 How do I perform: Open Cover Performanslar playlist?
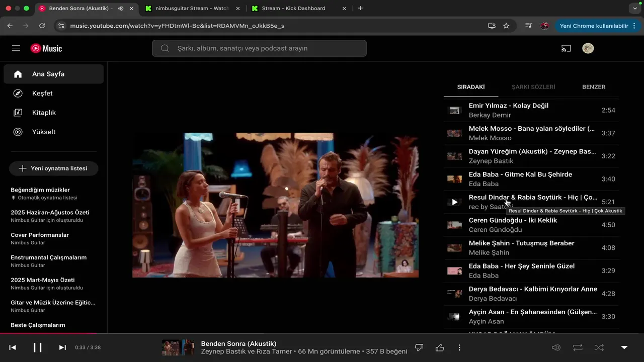pos(53,238)
